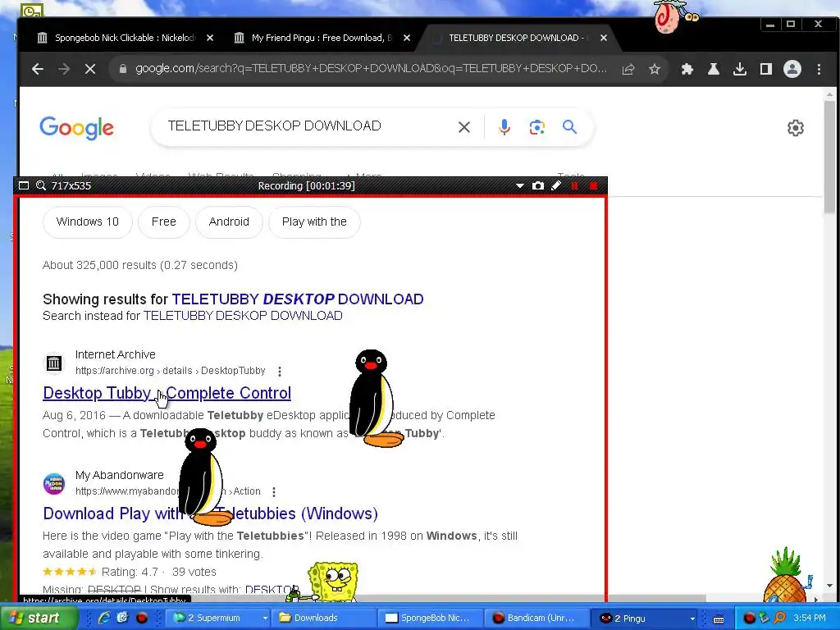Open options for the My Abandonware result

274,492
